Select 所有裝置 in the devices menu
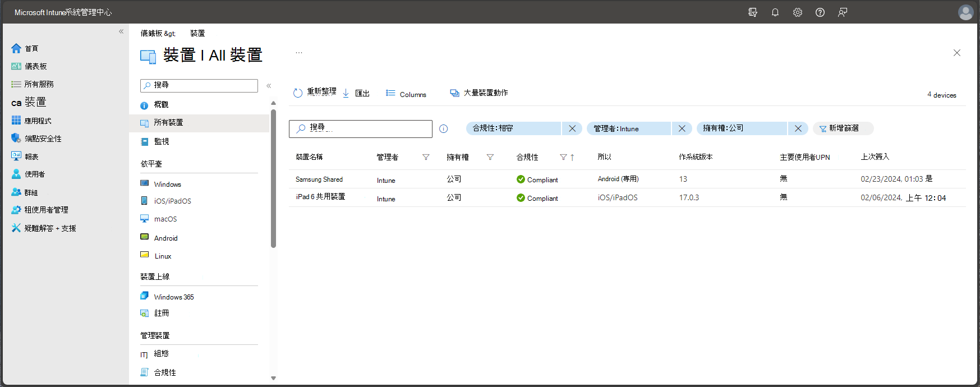This screenshot has width=980, height=387. tap(199, 123)
